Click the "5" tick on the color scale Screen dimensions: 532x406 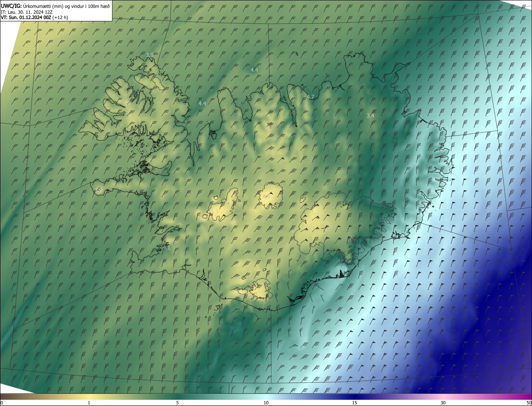pyautogui.click(x=177, y=403)
